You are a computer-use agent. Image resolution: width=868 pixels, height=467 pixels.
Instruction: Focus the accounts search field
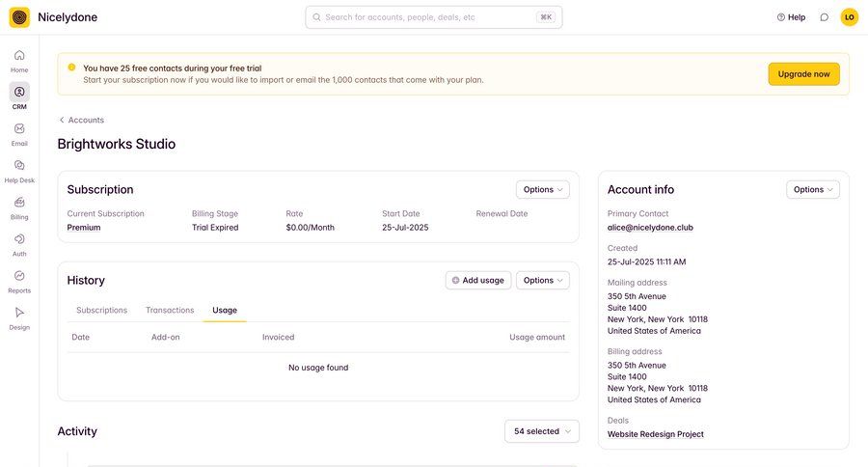(433, 17)
